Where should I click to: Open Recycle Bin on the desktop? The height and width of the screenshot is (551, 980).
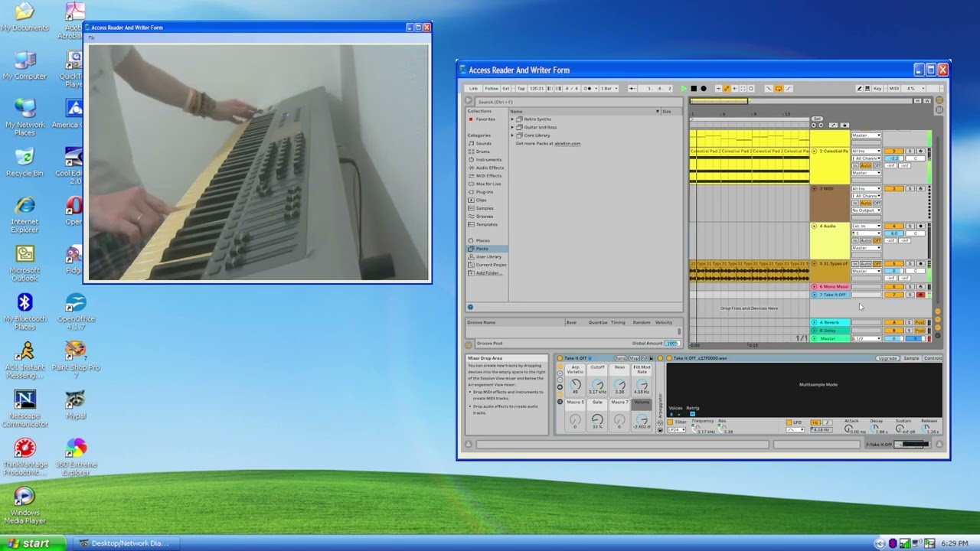pyautogui.click(x=24, y=163)
